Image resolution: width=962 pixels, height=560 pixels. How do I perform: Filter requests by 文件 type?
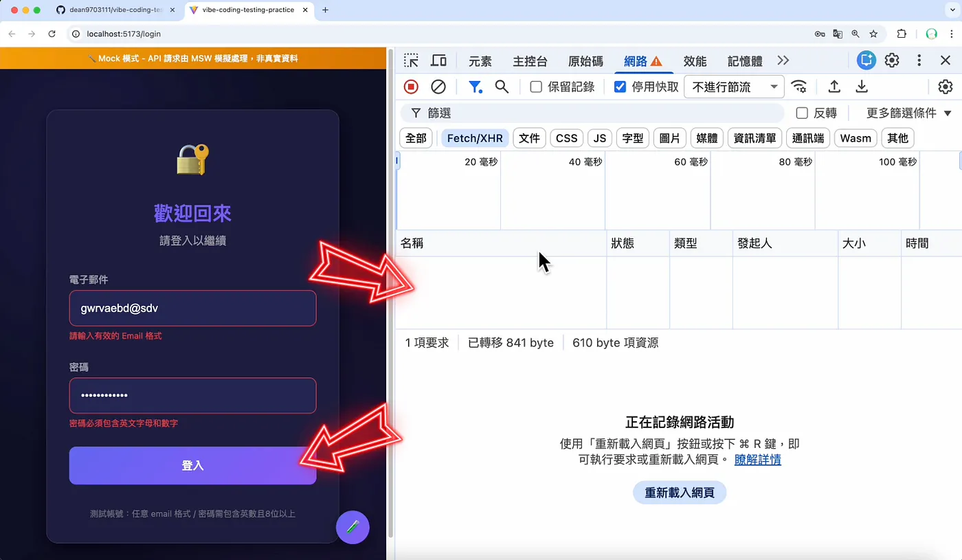pyautogui.click(x=529, y=138)
